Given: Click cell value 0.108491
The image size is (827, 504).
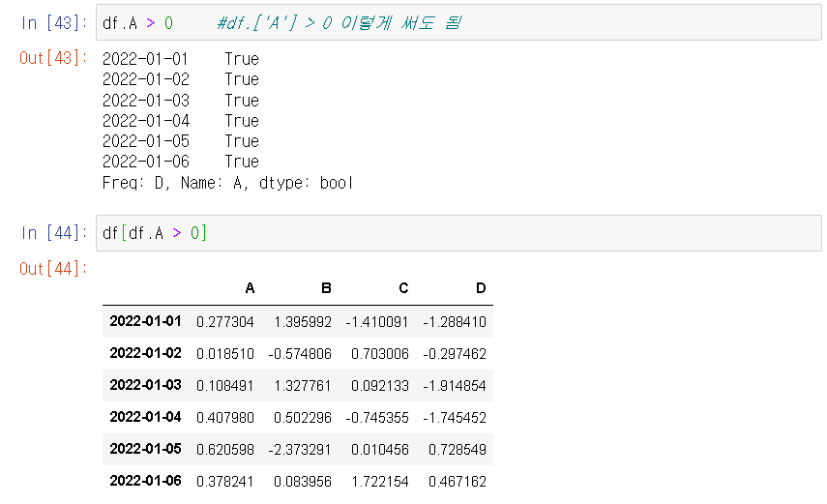Looking at the screenshot, I should [225, 386].
